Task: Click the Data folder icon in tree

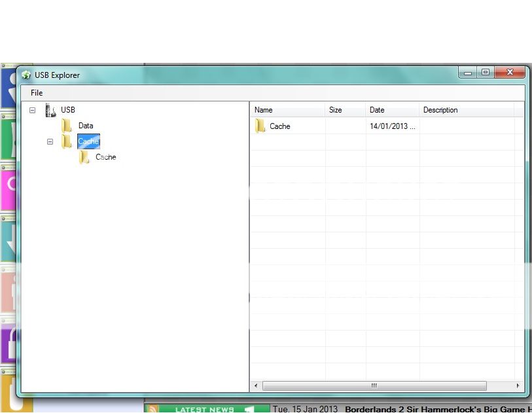Action: (x=67, y=126)
